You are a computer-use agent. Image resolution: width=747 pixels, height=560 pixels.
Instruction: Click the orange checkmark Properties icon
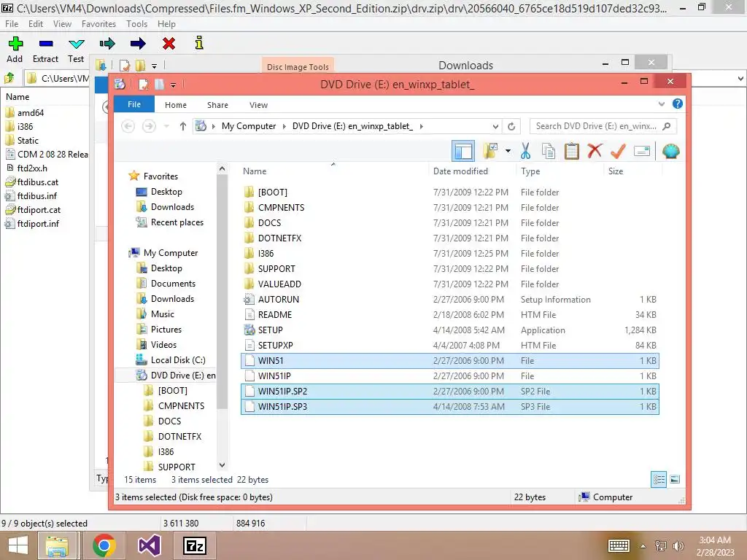tap(618, 151)
